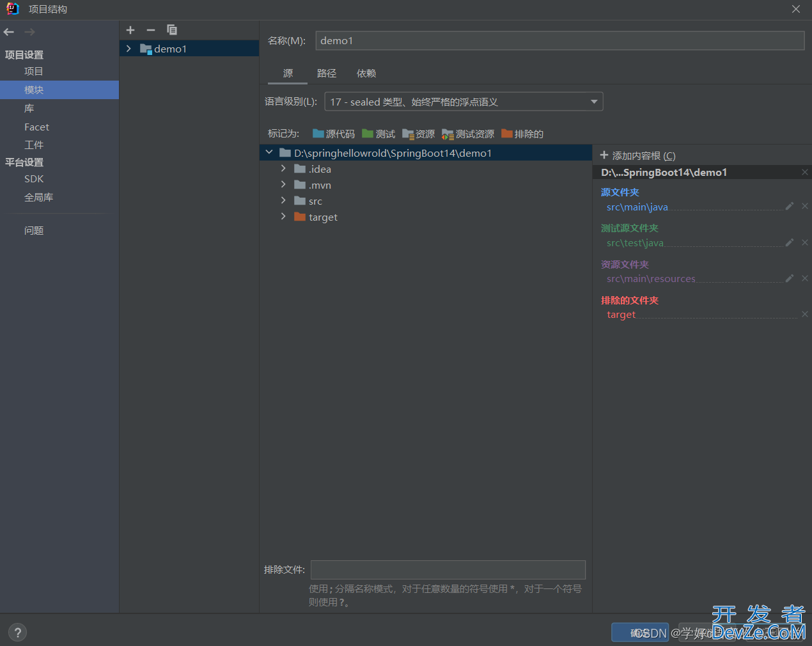Mark as 源代码 (Sources)
The width and height of the screenshot is (812, 646).
334,134
